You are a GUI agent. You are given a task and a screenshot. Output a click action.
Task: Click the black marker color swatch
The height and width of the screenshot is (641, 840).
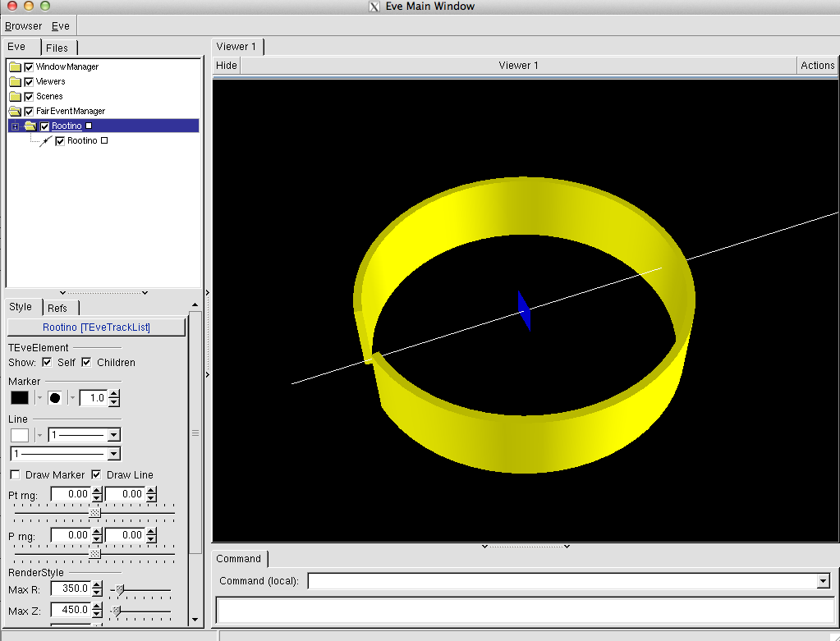tap(19, 398)
